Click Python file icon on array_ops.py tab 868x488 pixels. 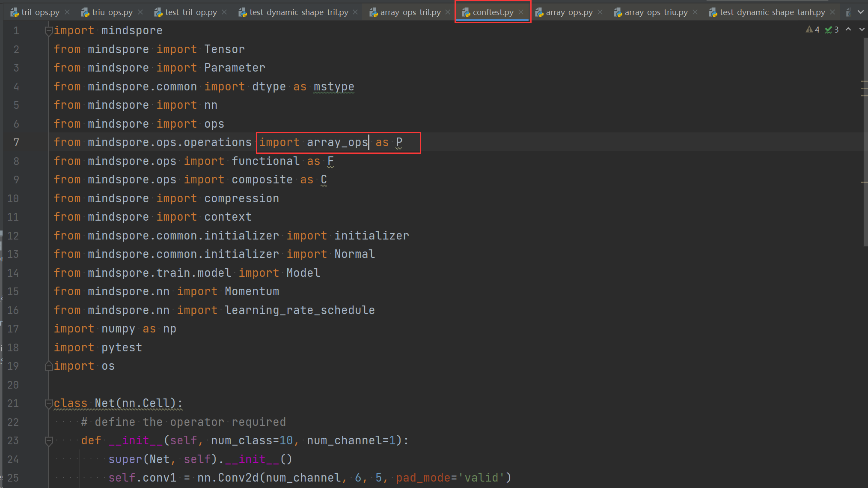539,12
